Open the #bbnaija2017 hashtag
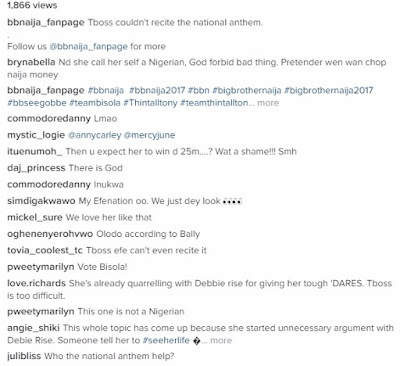Image resolution: width=400 pixels, height=366 pixels. coord(157,90)
